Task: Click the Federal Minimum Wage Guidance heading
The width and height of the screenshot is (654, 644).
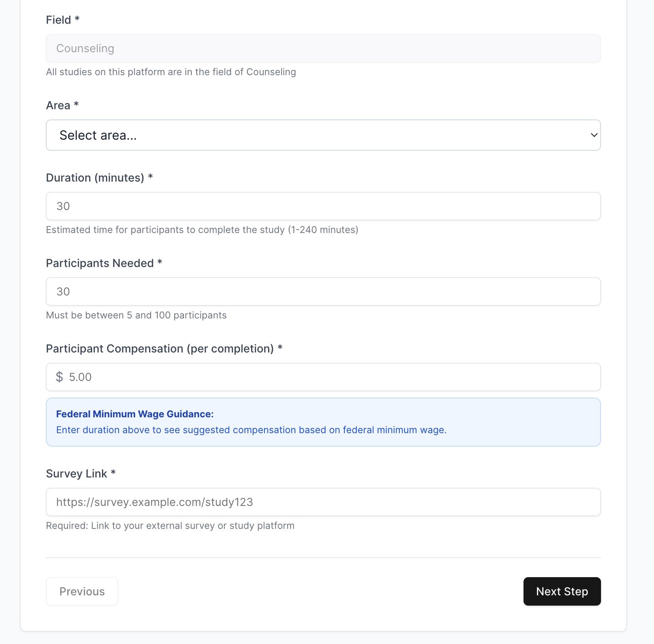Action: [x=135, y=414]
